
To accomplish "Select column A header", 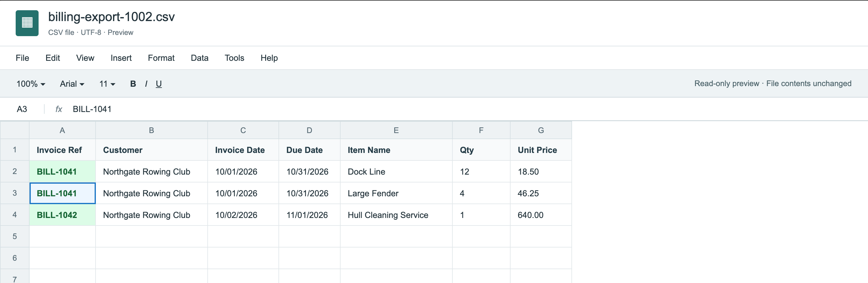I will pos(62,130).
